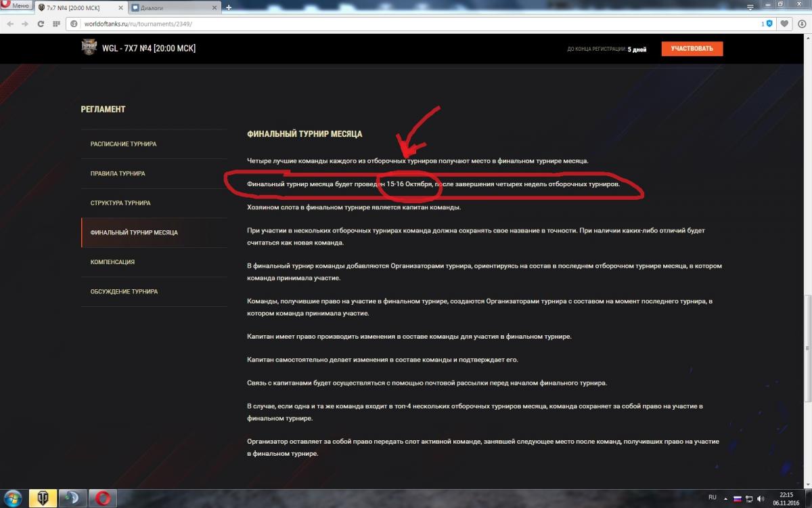Close the Диалоги tab

pos(216,7)
